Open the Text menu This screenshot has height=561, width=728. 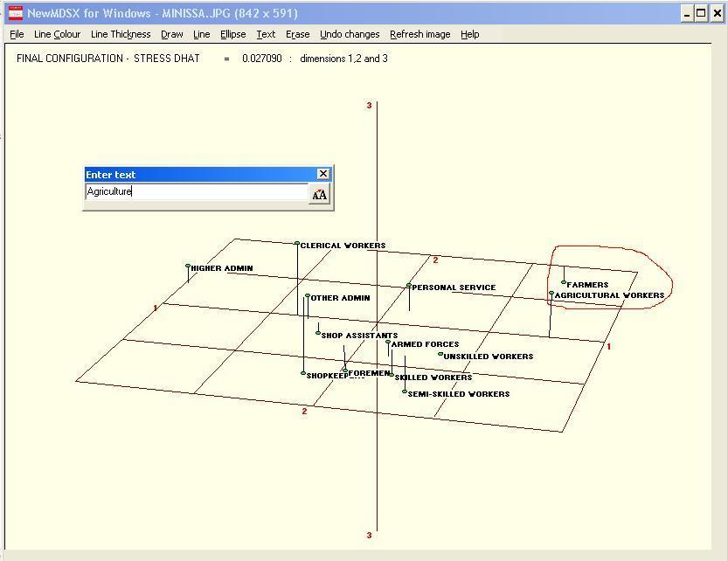(266, 34)
